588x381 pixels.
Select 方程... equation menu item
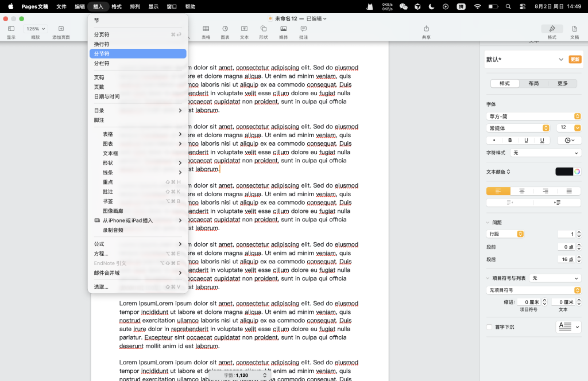(138, 254)
